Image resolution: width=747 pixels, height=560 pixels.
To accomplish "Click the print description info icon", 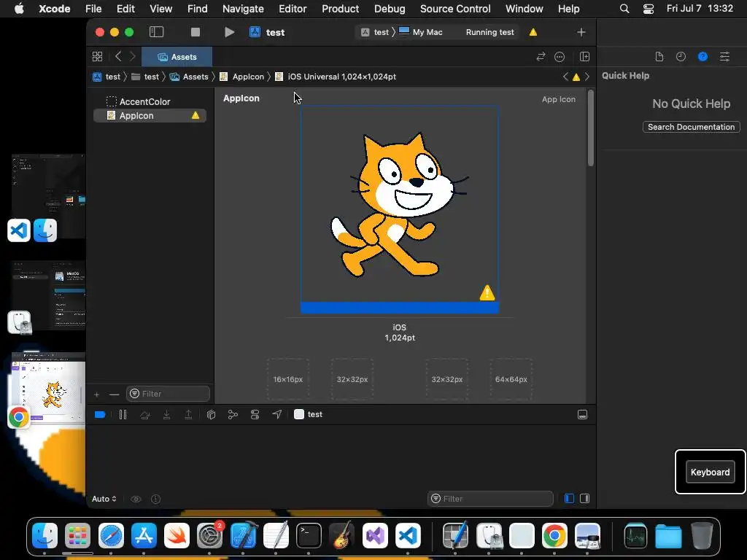I will pos(156,499).
